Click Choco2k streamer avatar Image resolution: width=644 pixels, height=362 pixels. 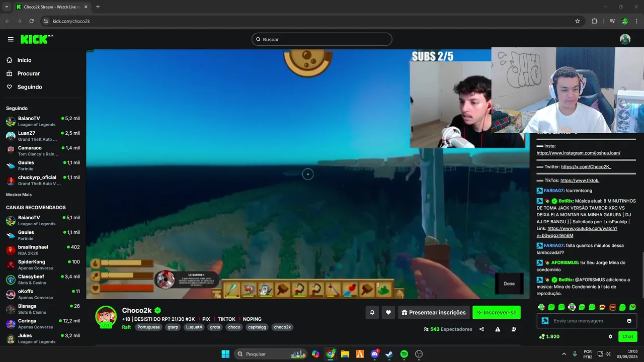click(x=106, y=317)
